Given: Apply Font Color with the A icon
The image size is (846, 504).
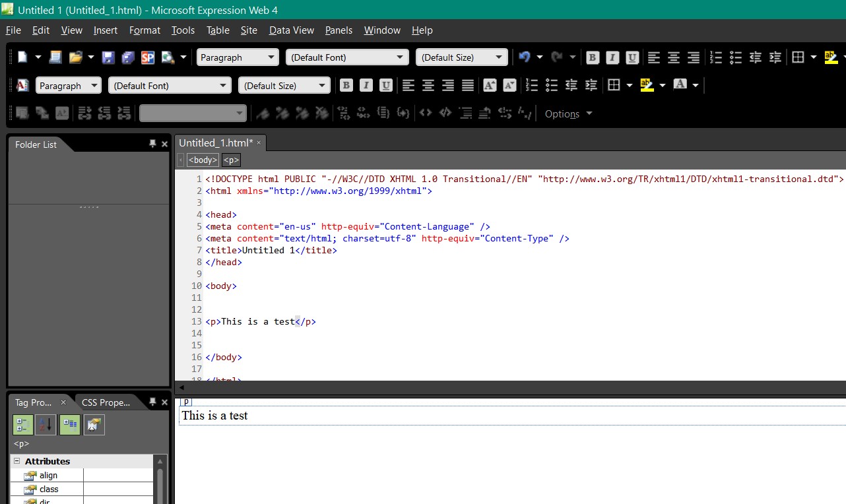Looking at the screenshot, I should point(680,85).
